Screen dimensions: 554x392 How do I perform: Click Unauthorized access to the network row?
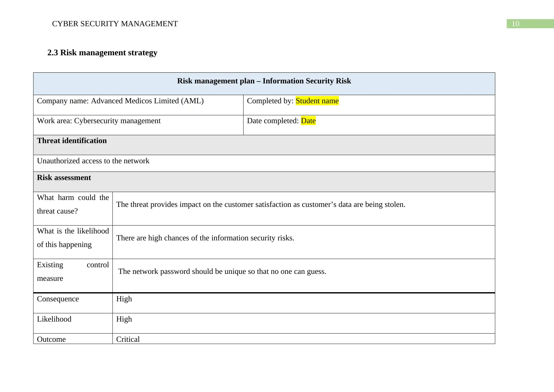pos(264,163)
